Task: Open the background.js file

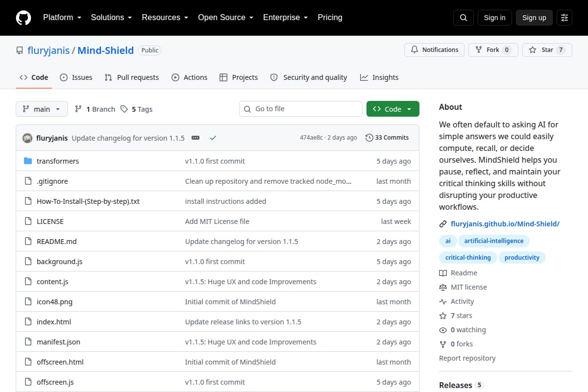Action: click(59, 261)
